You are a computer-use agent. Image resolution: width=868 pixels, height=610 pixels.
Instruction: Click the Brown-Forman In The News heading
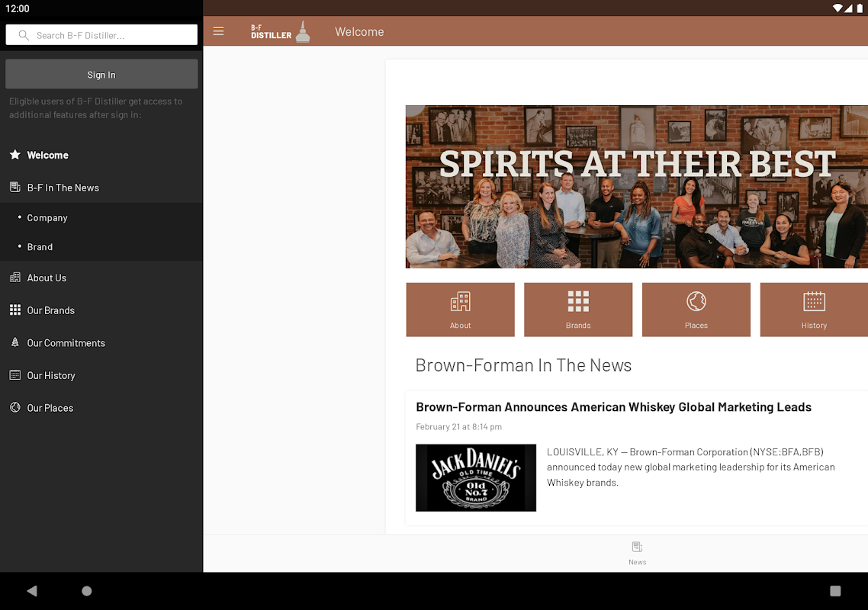(523, 365)
